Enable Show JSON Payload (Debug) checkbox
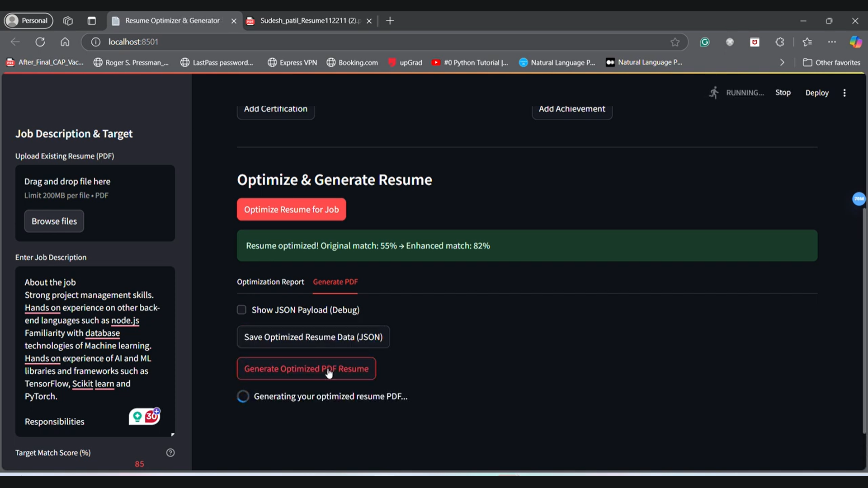 coord(241,310)
